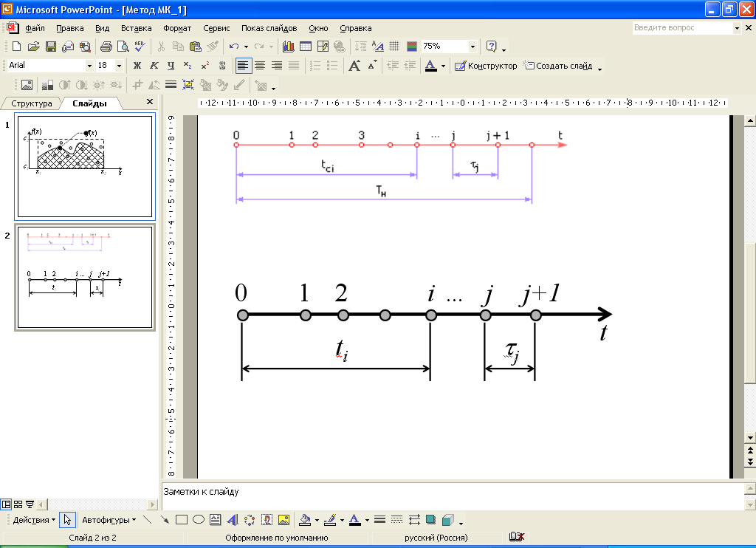This screenshot has height=548, width=756.
Task: Align text left
Action: coord(244,66)
